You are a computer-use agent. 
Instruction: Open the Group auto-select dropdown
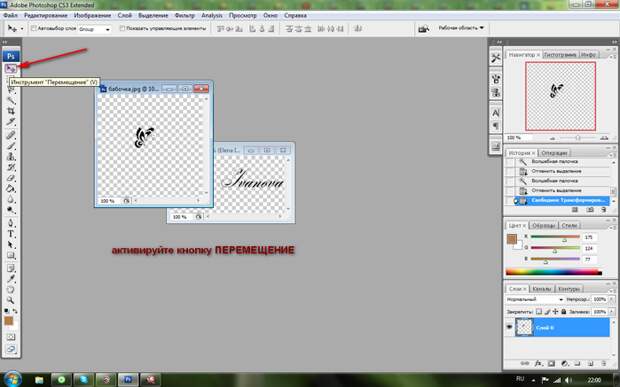pos(94,29)
